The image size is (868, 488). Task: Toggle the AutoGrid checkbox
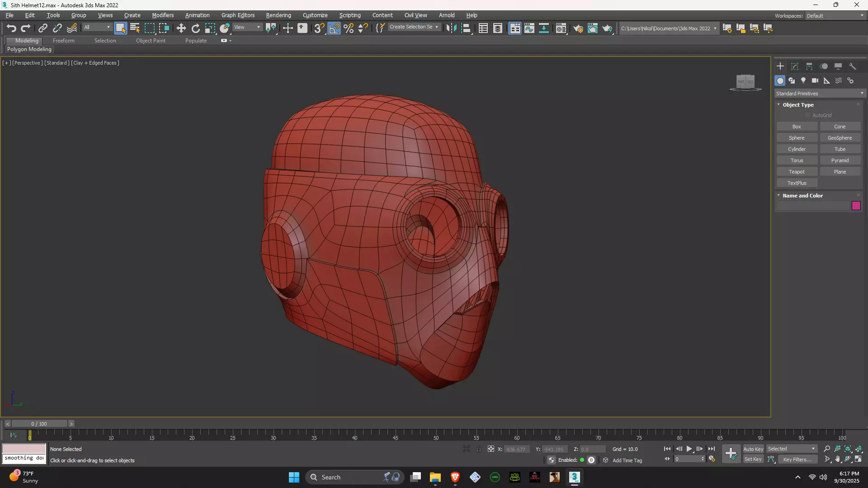coord(808,115)
